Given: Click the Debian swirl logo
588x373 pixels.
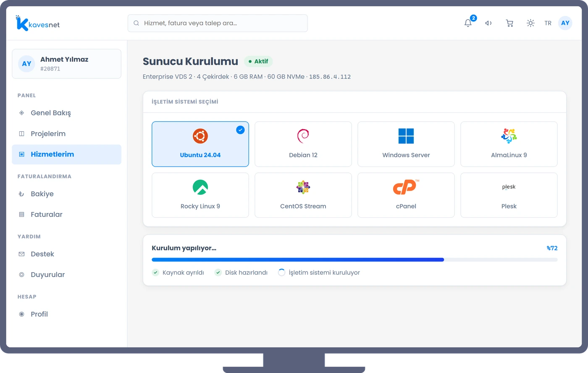Looking at the screenshot, I should (303, 136).
